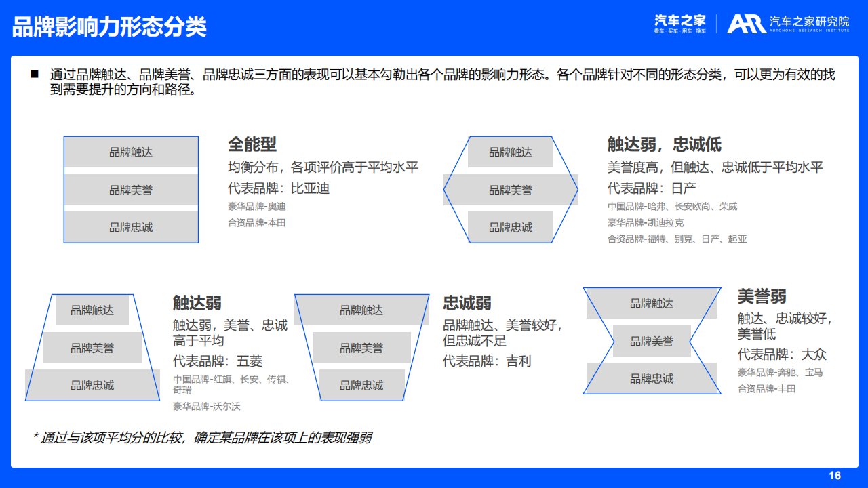
Task: Click gray text 豪华品牌-奔驰、宝马
Action: pos(781,373)
